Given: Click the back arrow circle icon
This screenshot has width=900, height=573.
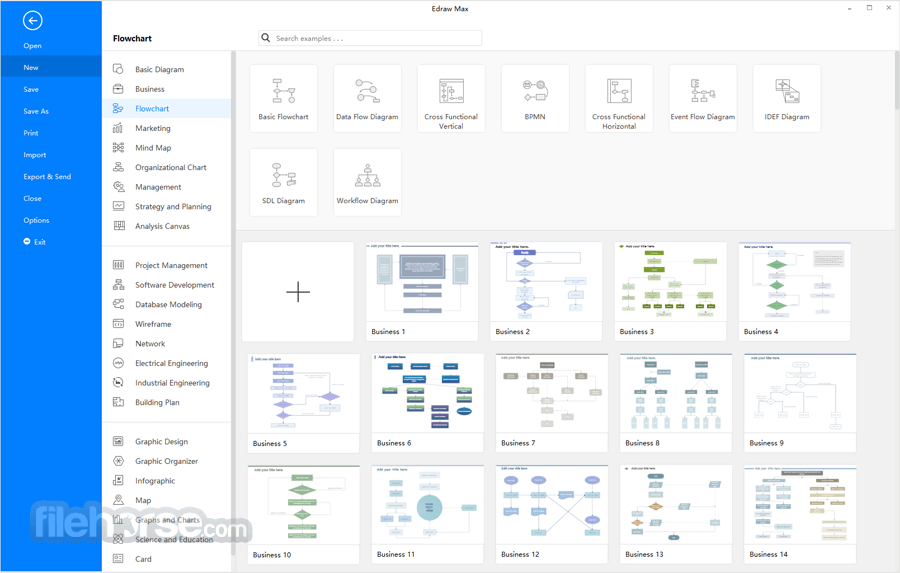Looking at the screenshot, I should [x=33, y=21].
